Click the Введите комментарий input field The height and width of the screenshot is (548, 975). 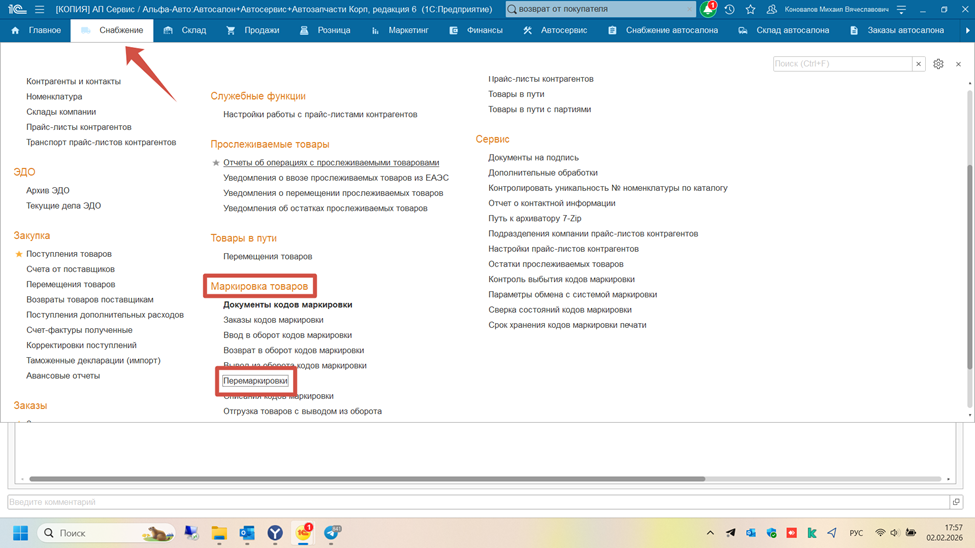477,502
